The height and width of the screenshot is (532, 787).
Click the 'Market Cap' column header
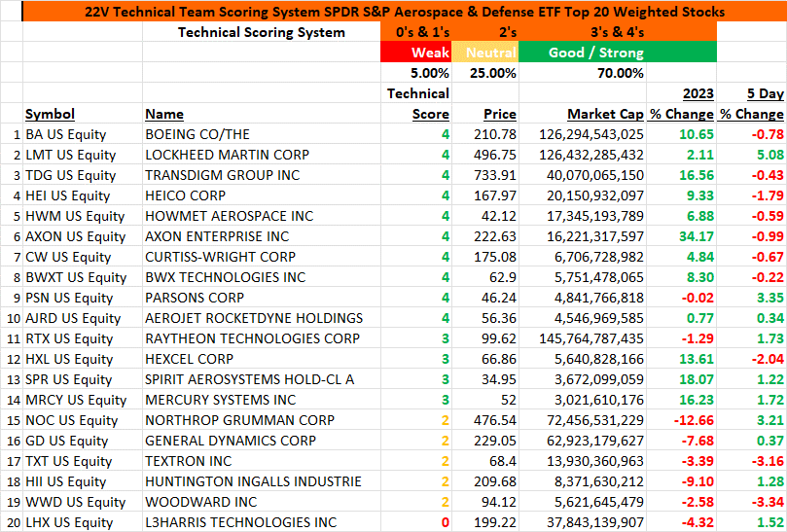point(582,114)
